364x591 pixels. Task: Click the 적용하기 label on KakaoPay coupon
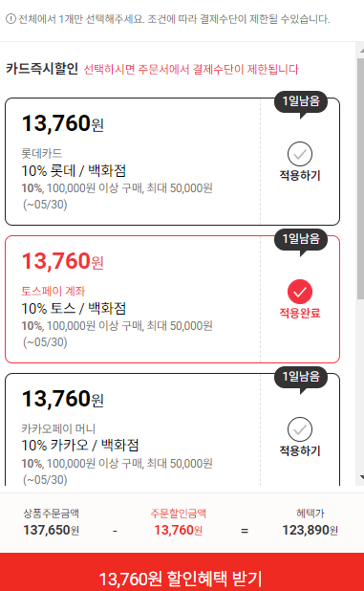click(300, 450)
